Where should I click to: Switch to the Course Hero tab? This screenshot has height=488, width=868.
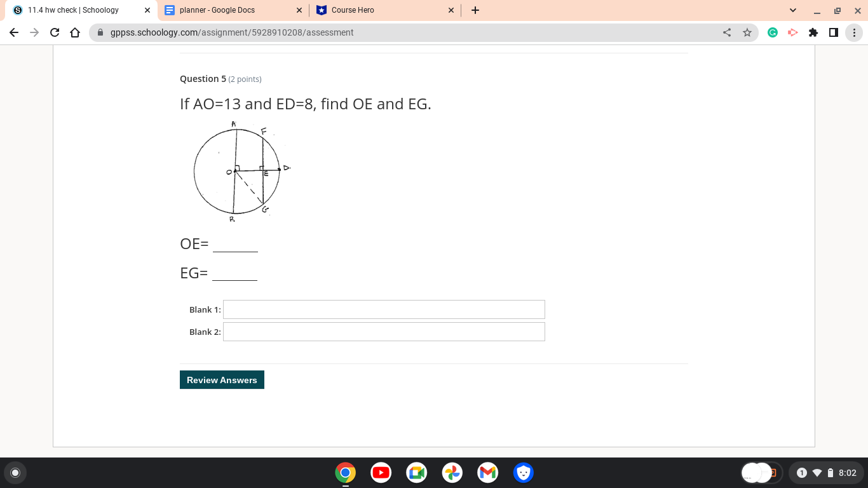386,10
